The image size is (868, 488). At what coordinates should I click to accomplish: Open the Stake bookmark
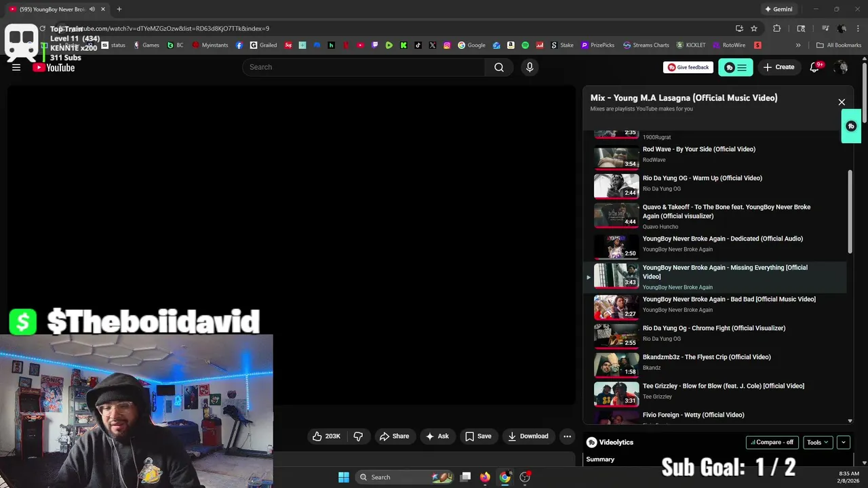tap(562, 45)
